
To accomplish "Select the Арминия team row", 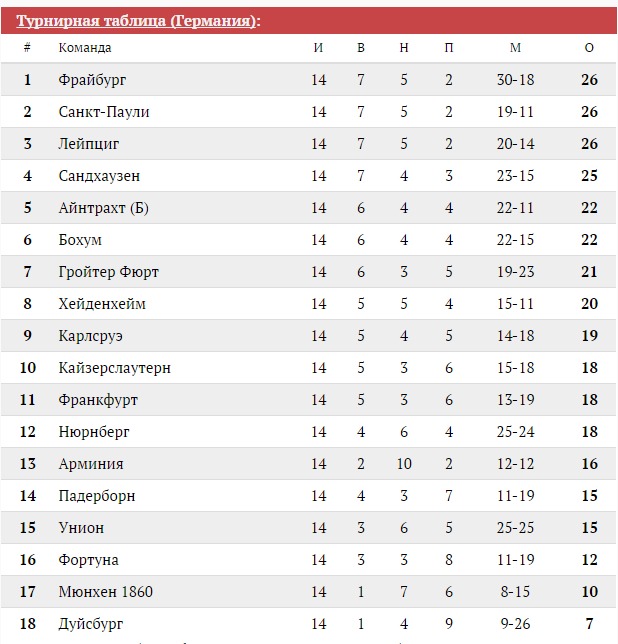I will pos(309,464).
